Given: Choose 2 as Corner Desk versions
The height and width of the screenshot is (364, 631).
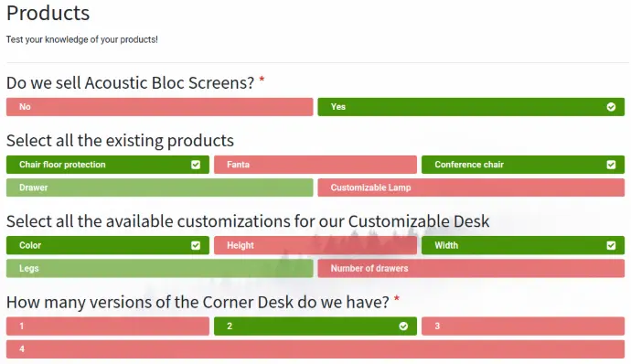Looking at the screenshot, I should 315,327.
